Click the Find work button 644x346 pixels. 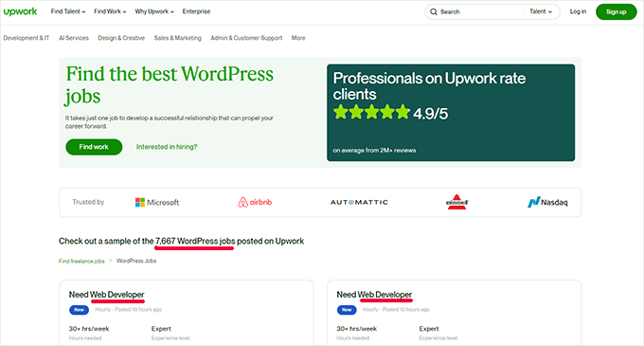94,147
